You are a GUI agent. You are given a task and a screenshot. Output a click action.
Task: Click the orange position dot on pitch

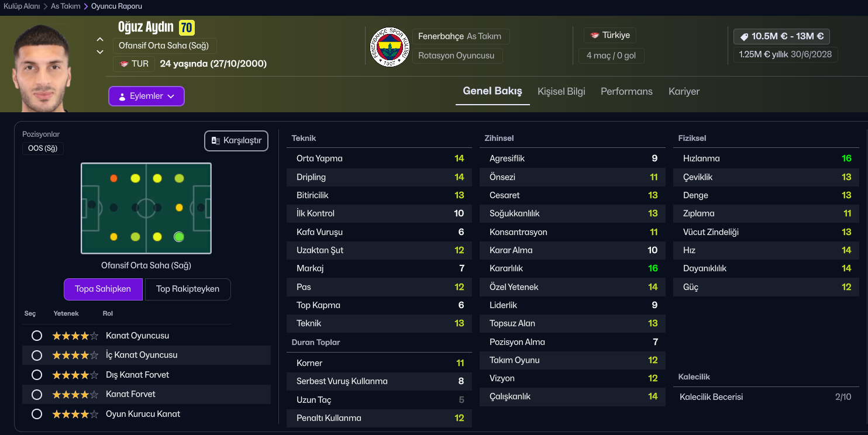coord(113,178)
